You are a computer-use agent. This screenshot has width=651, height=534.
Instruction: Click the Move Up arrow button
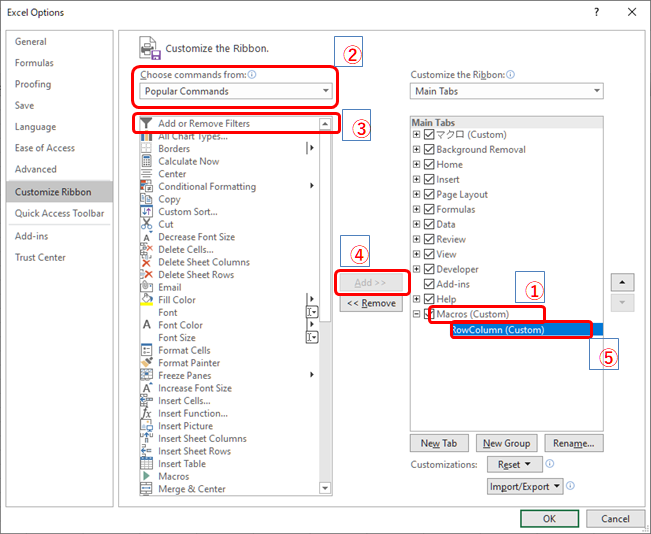(622, 282)
